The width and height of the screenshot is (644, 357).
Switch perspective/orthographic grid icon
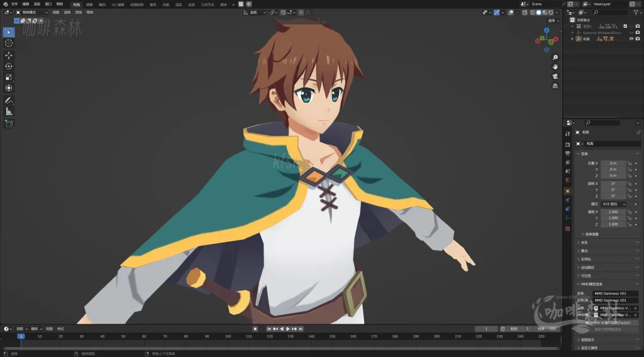coord(555,86)
